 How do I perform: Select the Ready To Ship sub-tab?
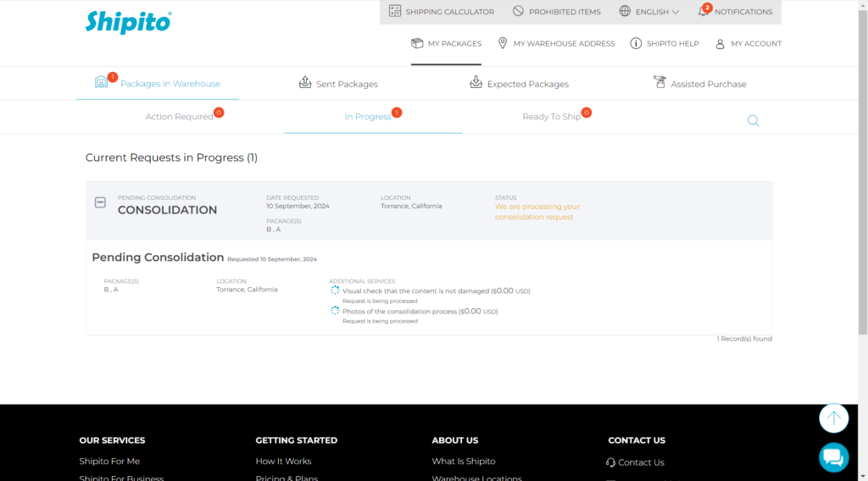[x=551, y=117]
